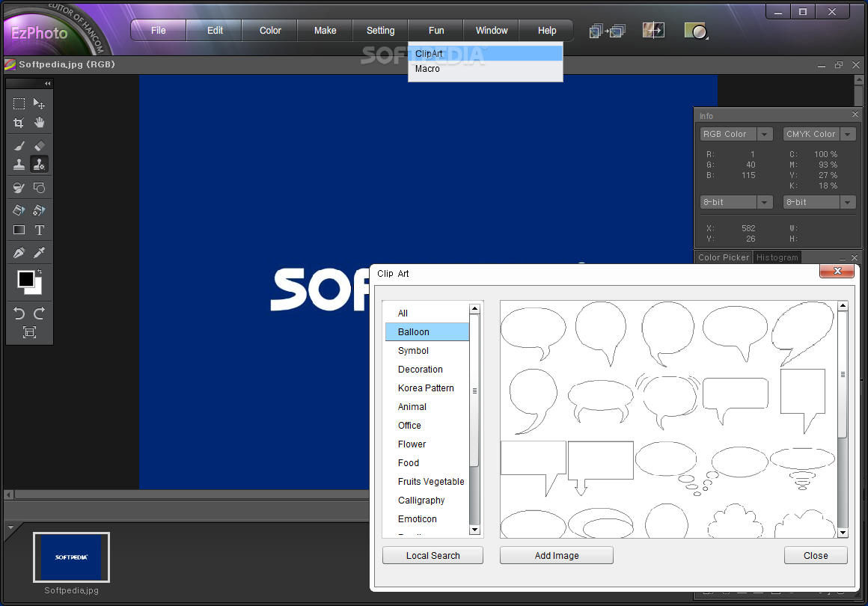The image size is (868, 606).
Task: Choose ClipArt from the Fun menu
Action: (486, 54)
